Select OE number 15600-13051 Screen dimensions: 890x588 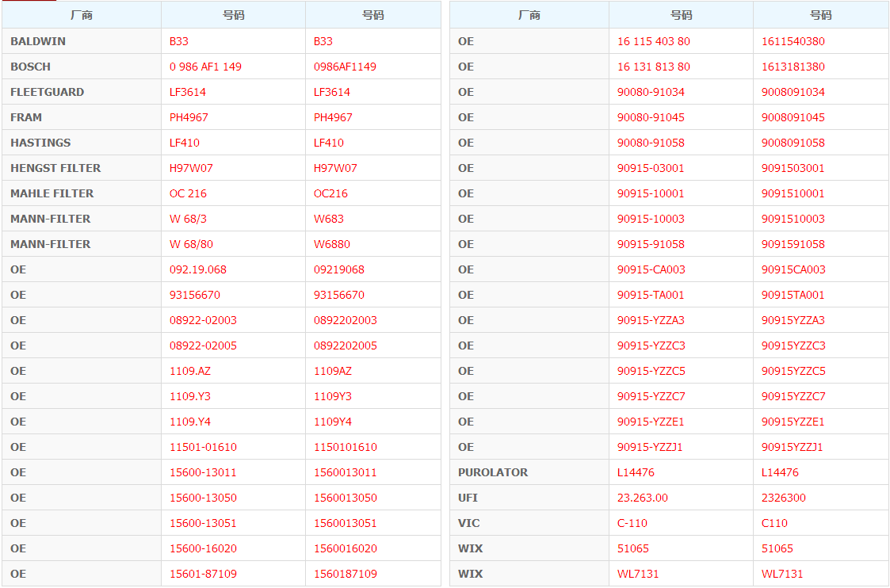pyautogui.click(x=203, y=523)
